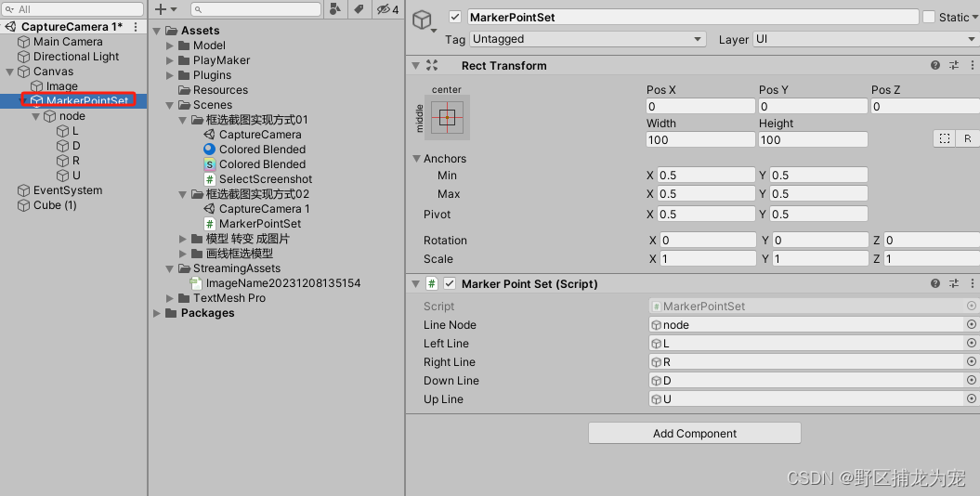Collapse the Assets folder
The height and width of the screenshot is (496, 980).
[157, 32]
